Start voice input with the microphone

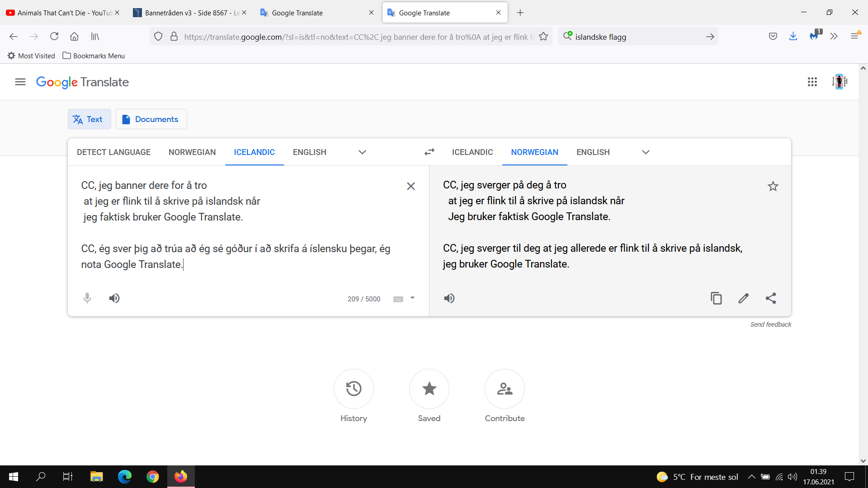(87, 298)
